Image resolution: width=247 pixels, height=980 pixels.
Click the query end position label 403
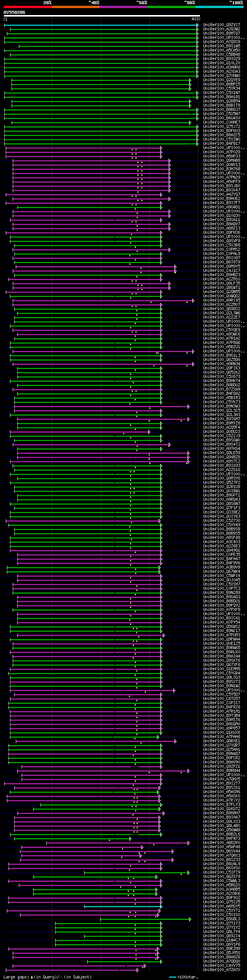coord(195,19)
